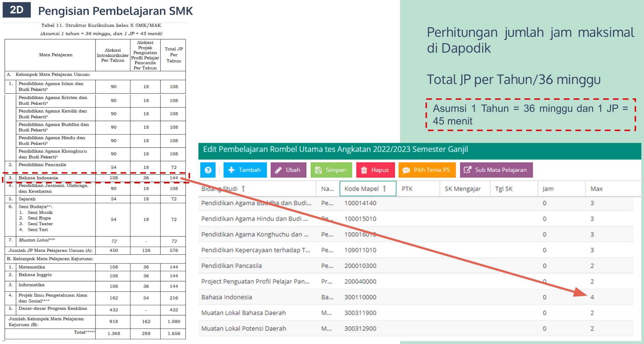Click the external link icon on Sub Mata Pelajaran
Screen dimensions: 644x344
click(467, 170)
